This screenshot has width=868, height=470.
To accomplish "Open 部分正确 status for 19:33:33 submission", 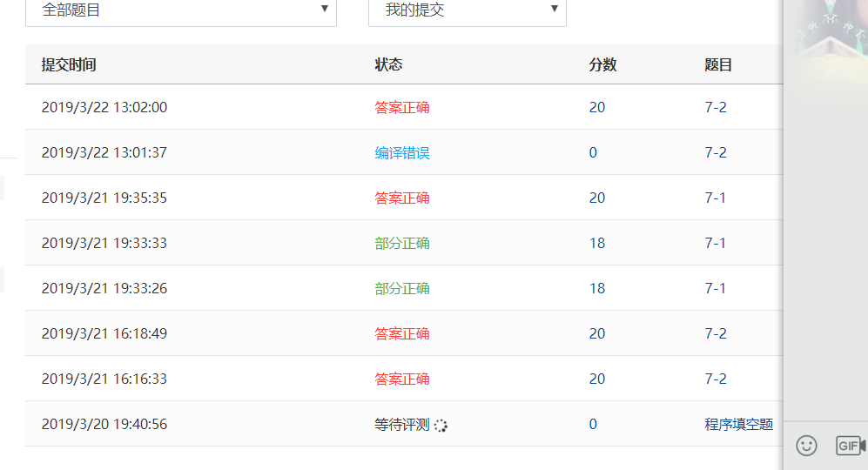I will pos(402,244).
